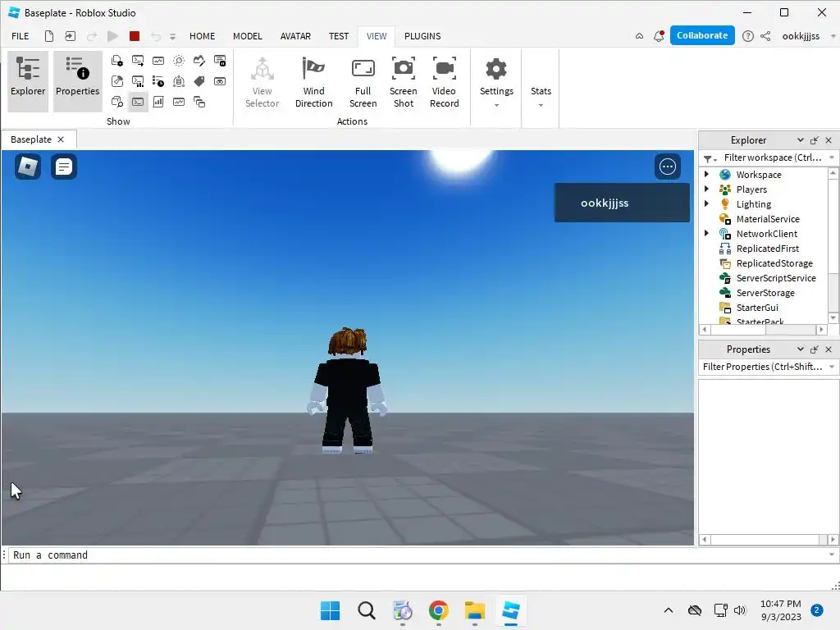Image resolution: width=840 pixels, height=630 pixels.
Task: Click the three-dots more menu in viewport
Action: point(668,167)
